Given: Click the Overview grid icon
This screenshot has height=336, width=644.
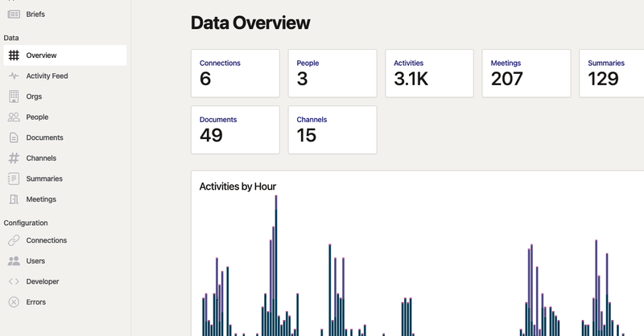Looking at the screenshot, I should [14, 55].
